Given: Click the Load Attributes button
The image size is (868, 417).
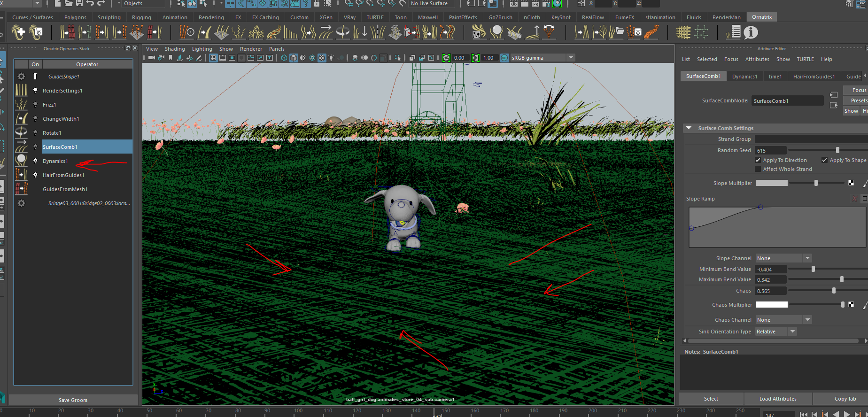Looking at the screenshot, I should pos(778,399).
